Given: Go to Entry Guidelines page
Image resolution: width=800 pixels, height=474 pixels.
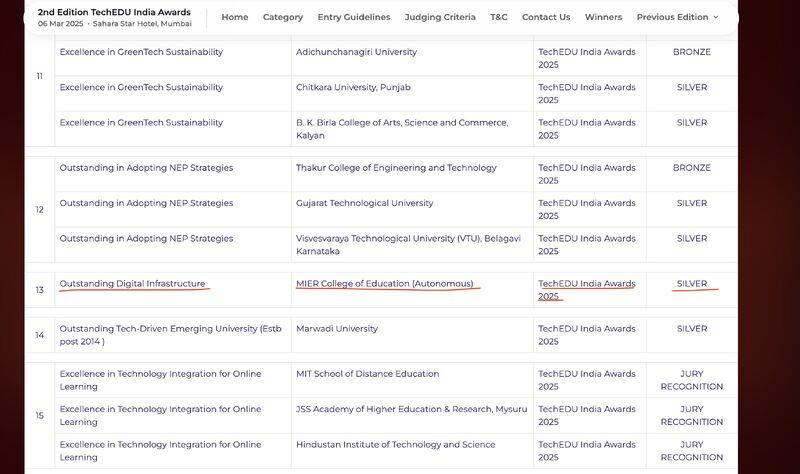Looking at the screenshot, I should coord(354,17).
